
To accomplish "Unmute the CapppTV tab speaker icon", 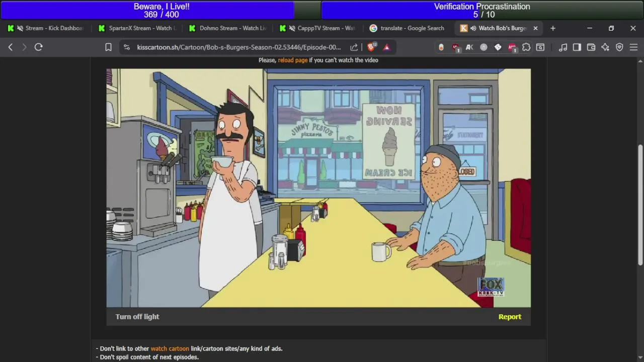I will [x=292, y=28].
